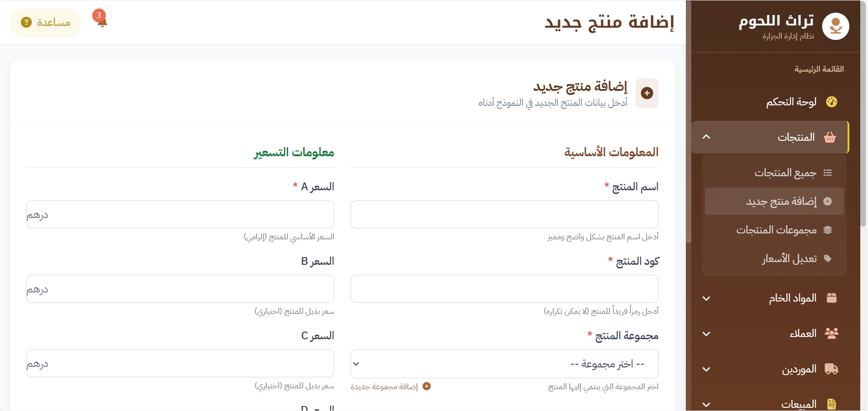Collapse the المنتجات sidebar section
Image resolution: width=868 pixels, height=411 pixels.
[706, 137]
